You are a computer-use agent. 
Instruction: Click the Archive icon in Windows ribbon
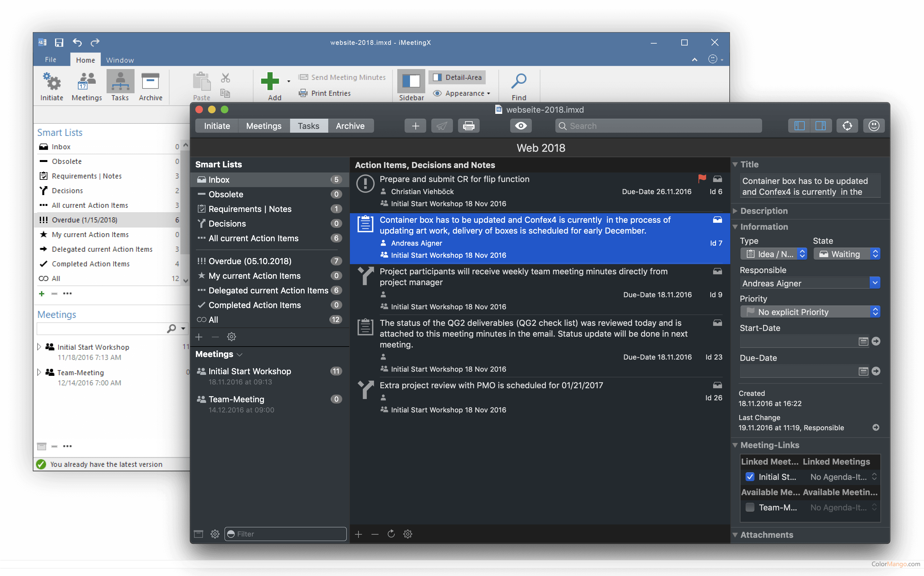[150, 82]
